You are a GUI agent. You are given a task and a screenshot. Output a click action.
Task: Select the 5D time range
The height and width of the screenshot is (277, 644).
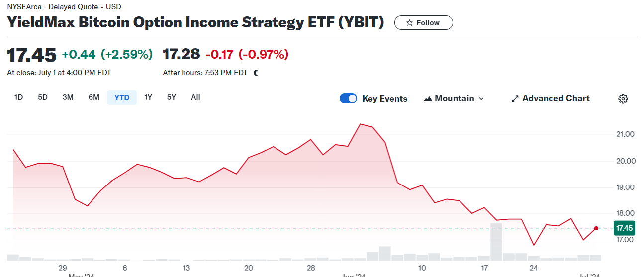point(43,97)
